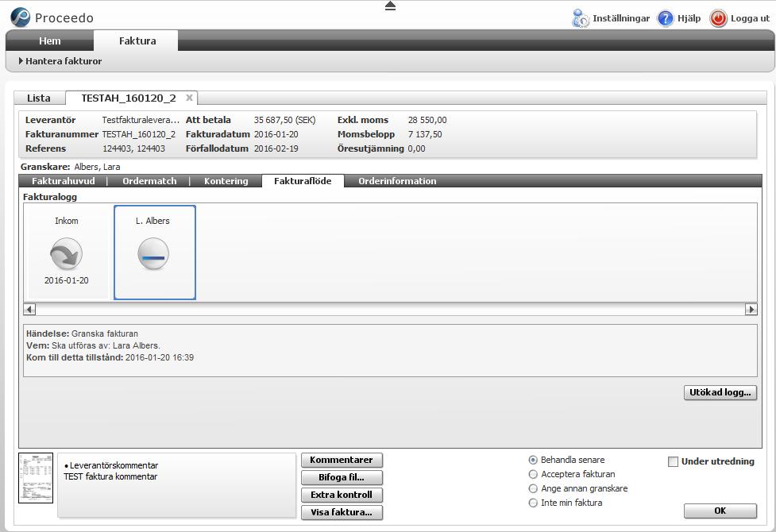Click reference 124403, 124403
This screenshot has height=532, width=776.
pyautogui.click(x=133, y=148)
